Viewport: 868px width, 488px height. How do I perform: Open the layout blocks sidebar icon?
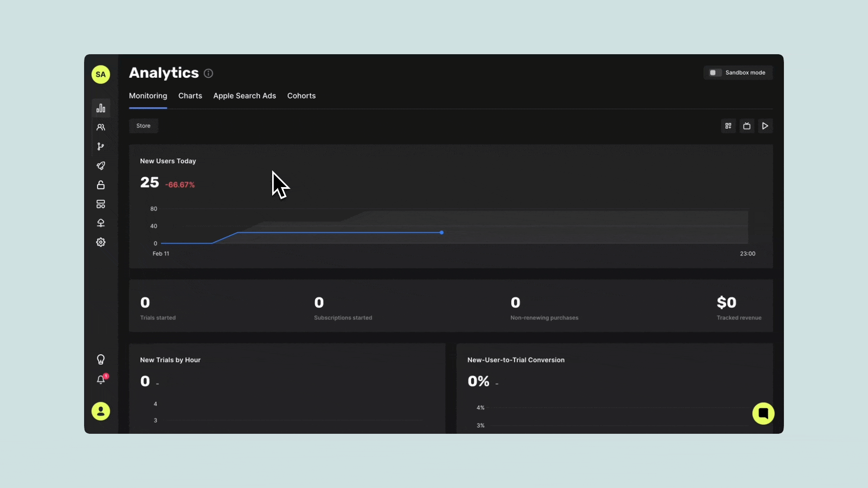click(x=101, y=204)
